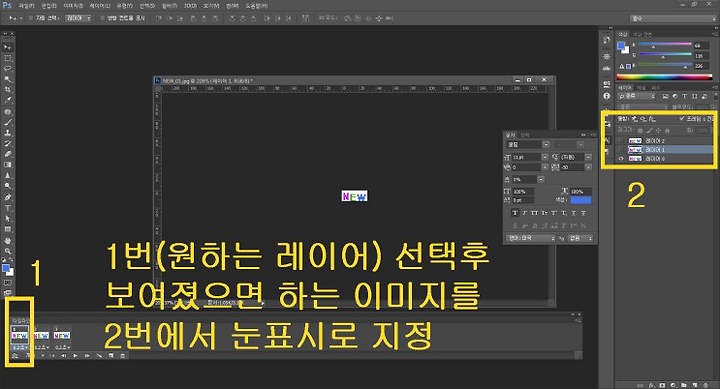Open the Edit menu
The width and height of the screenshot is (720, 389).
[x=48, y=6]
